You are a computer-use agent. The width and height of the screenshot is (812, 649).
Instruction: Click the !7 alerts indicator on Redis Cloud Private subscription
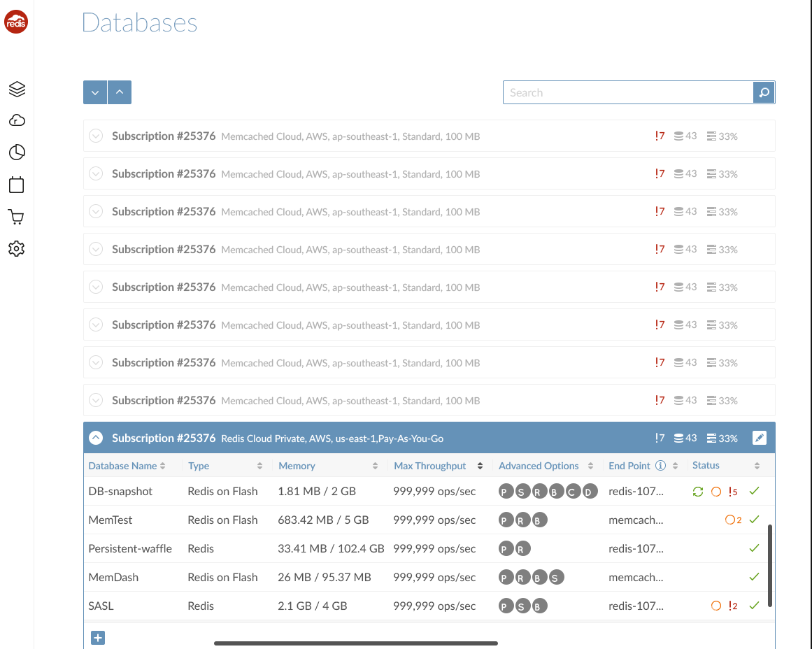click(660, 438)
